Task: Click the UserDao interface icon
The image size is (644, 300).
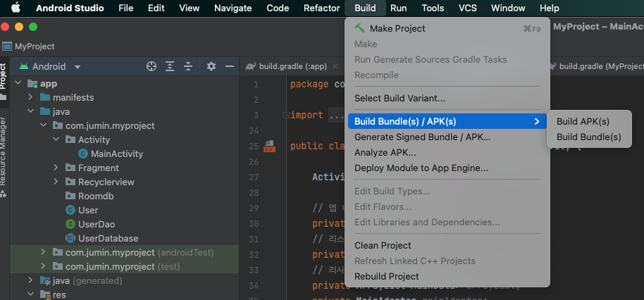Action: coord(70,224)
